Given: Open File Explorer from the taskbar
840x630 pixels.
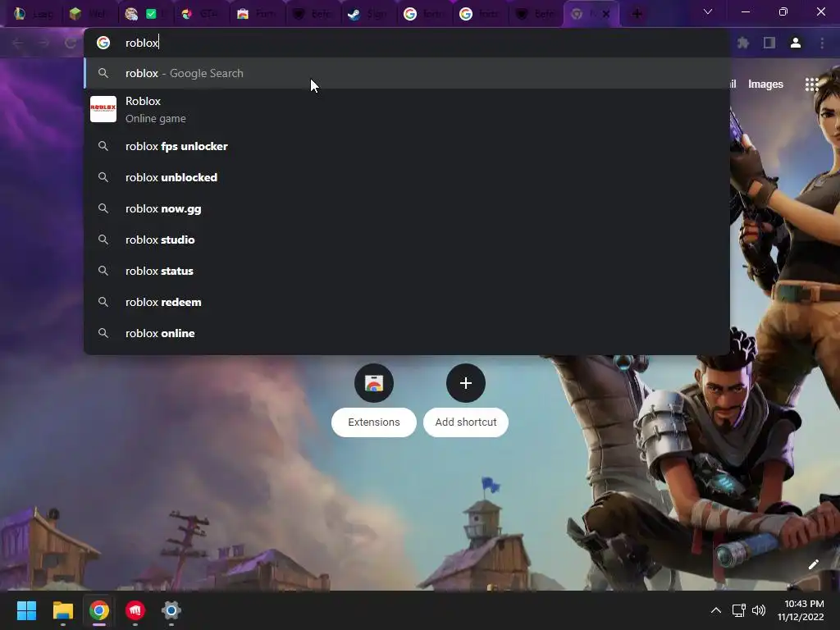Looking at the screenshot, I should (x=62, y=610).
